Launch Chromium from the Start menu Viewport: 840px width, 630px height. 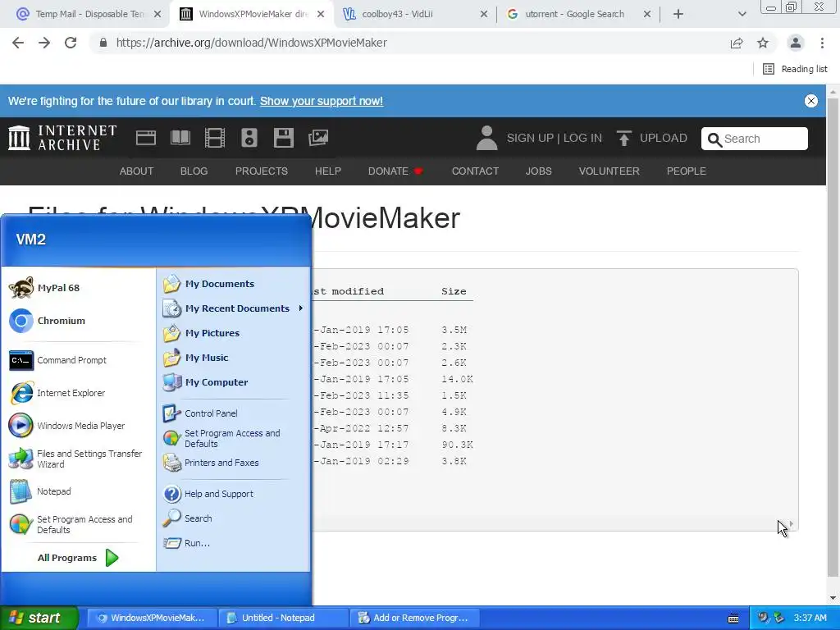(x=47, y=321)
